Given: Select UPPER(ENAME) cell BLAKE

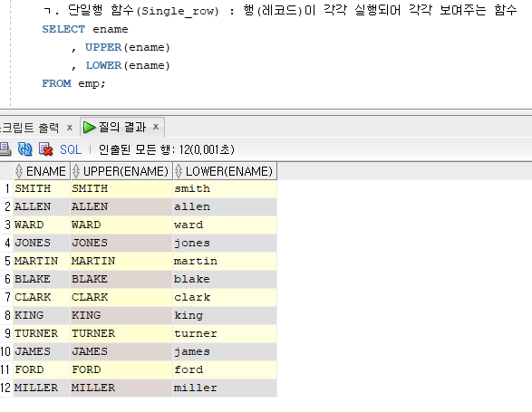Looking at the screenshot, I should click(x=121, y=279).
